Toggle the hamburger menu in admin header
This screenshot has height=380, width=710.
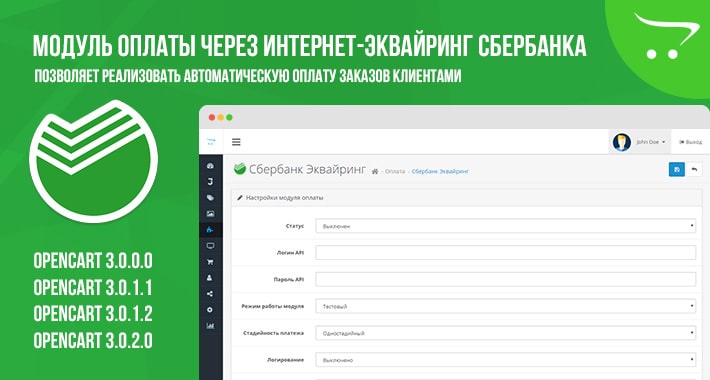pos(236,142)
